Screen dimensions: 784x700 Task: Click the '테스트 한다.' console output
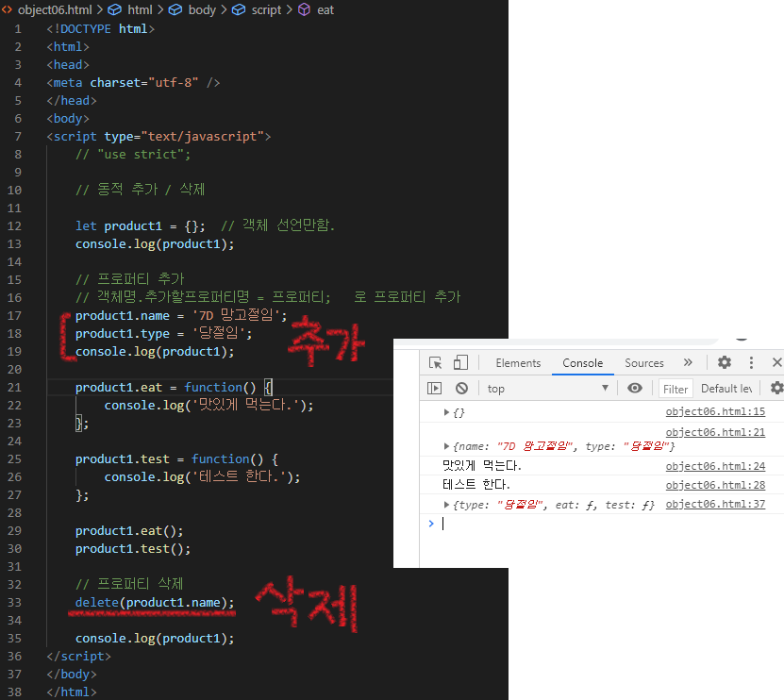coord(476,485)
